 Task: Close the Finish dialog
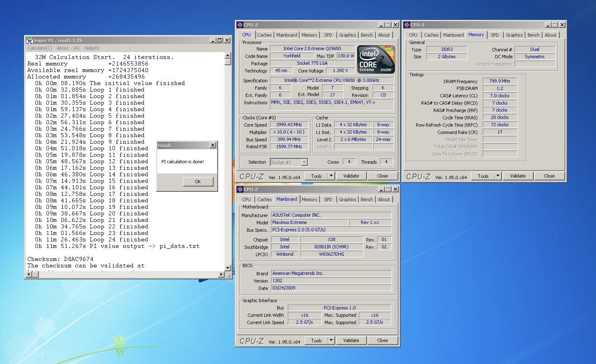click(x=212, y=145)
